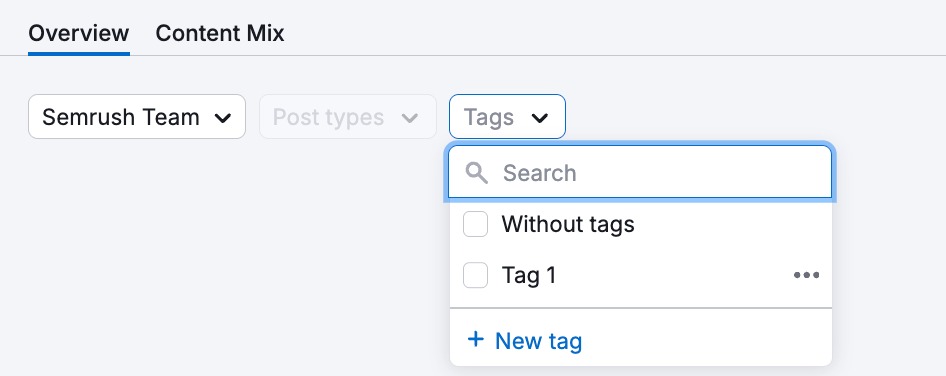Select the Tag 1 label text
The height and width of the screenshot is (376, 946).
pos(529,275)
